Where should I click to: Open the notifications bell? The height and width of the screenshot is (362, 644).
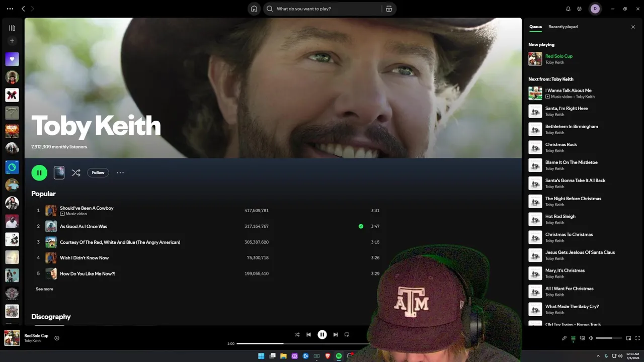[x=568, y=9]
